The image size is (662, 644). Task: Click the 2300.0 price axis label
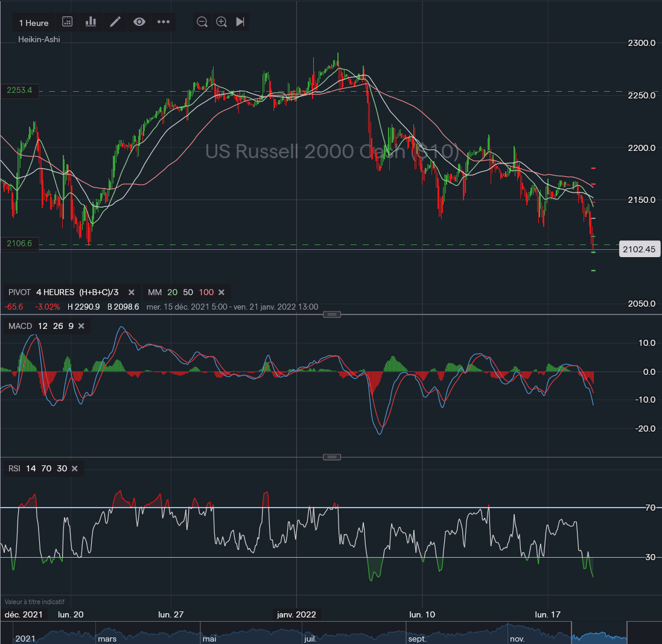pos(641,43)
